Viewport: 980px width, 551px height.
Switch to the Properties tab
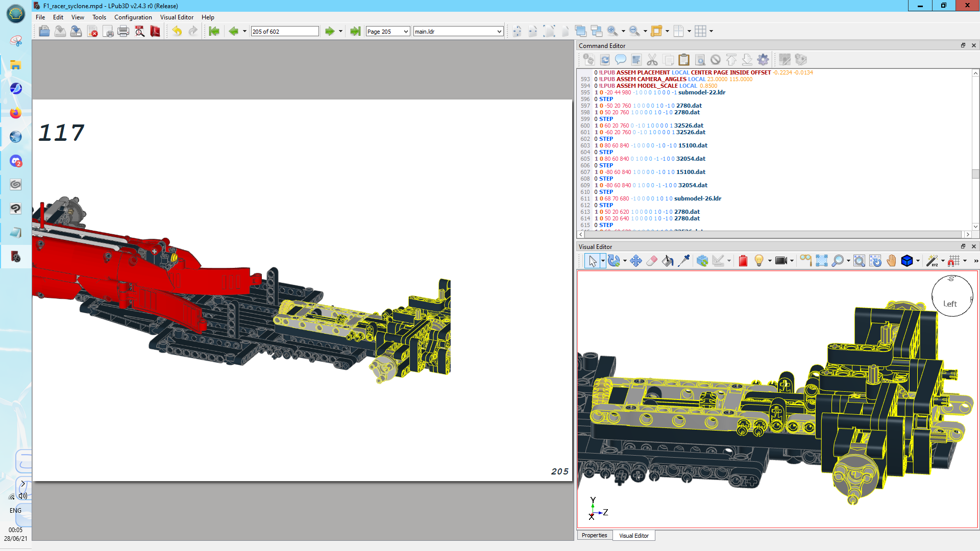coord(594,536)
